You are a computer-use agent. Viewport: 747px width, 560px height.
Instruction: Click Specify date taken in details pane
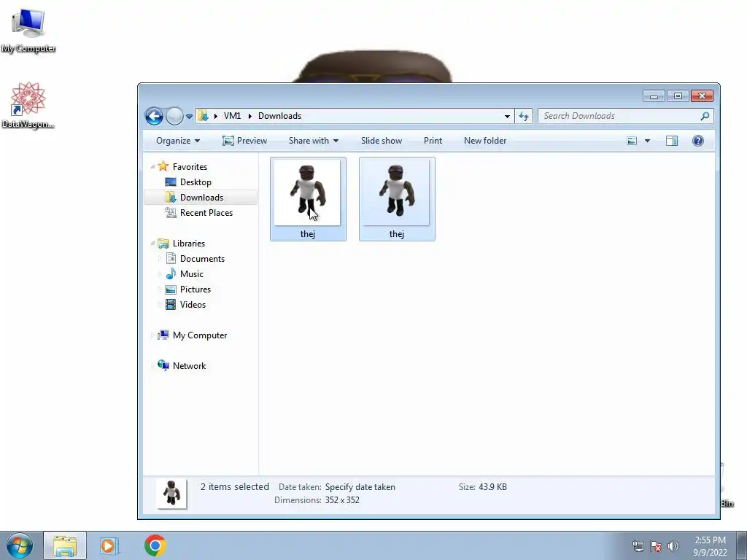[x=360, y=486]
